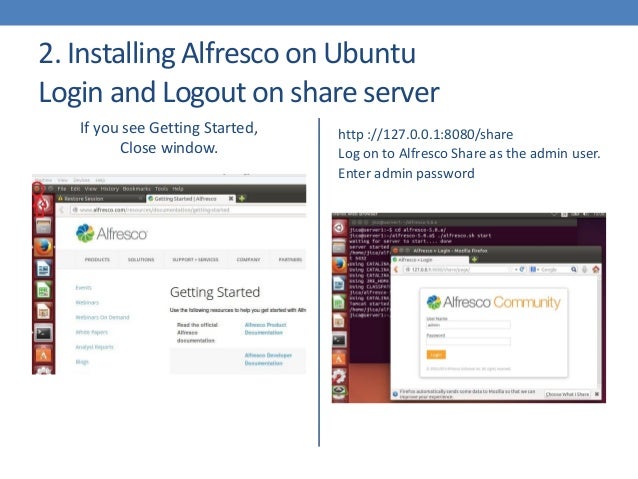Viewport: 638px width, 479px height.
Task: Open Ubuntu Dash in right screenshot's dock
Action: (x=339, y=228)
